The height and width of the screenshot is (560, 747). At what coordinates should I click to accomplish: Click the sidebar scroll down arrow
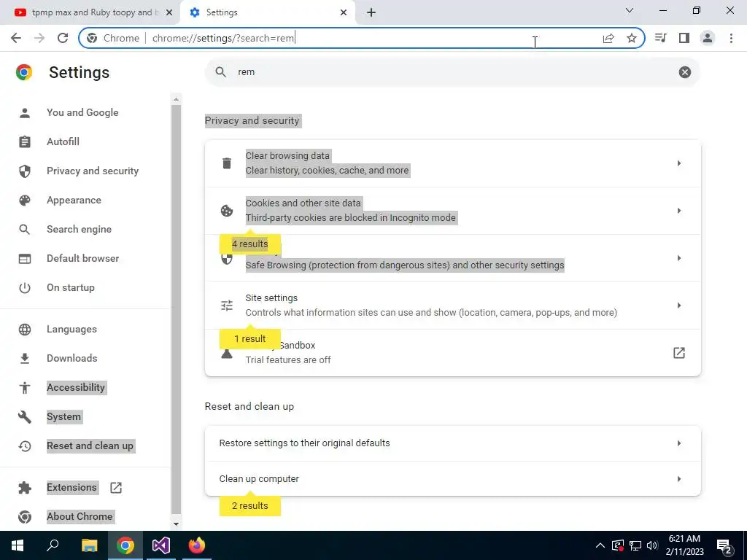[x=176, y=524]
